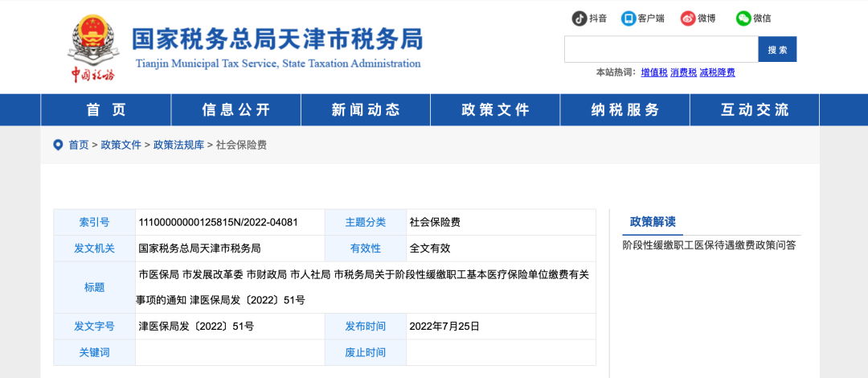Click the 关键词 label cell
The image size is (868, 378).
pyautogui.click(x=95, y=352)
